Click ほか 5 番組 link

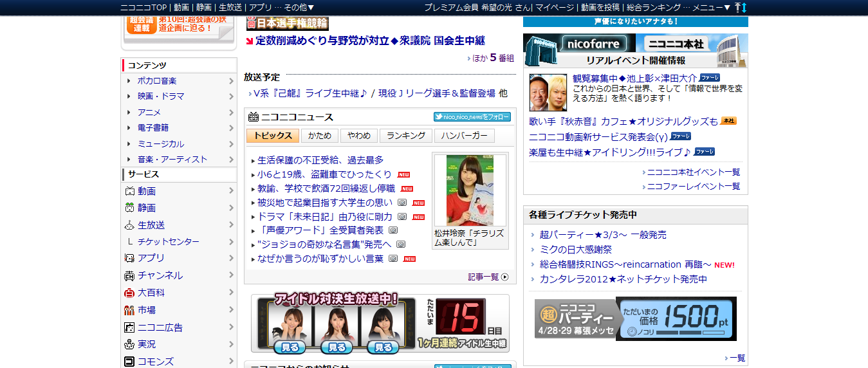pyautogui.click(x=494, y=58)
